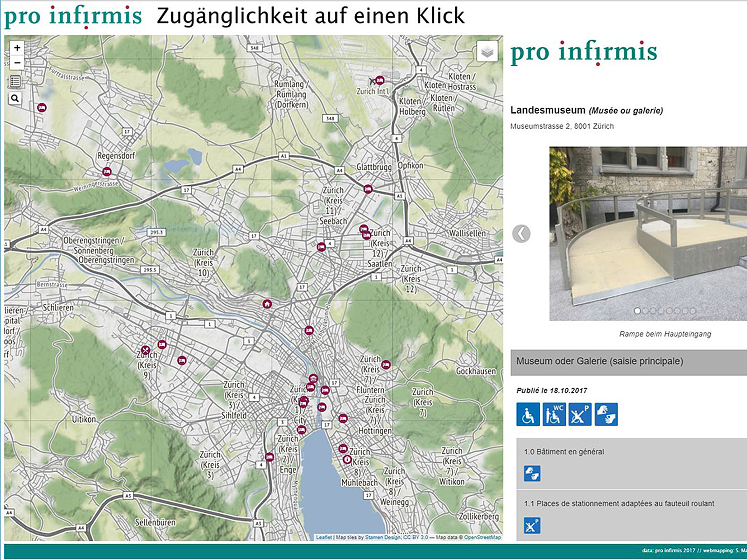Open the Leaflet attribution link
The image size is (747, 560).
pyautogui.click(x=324, y=537)
